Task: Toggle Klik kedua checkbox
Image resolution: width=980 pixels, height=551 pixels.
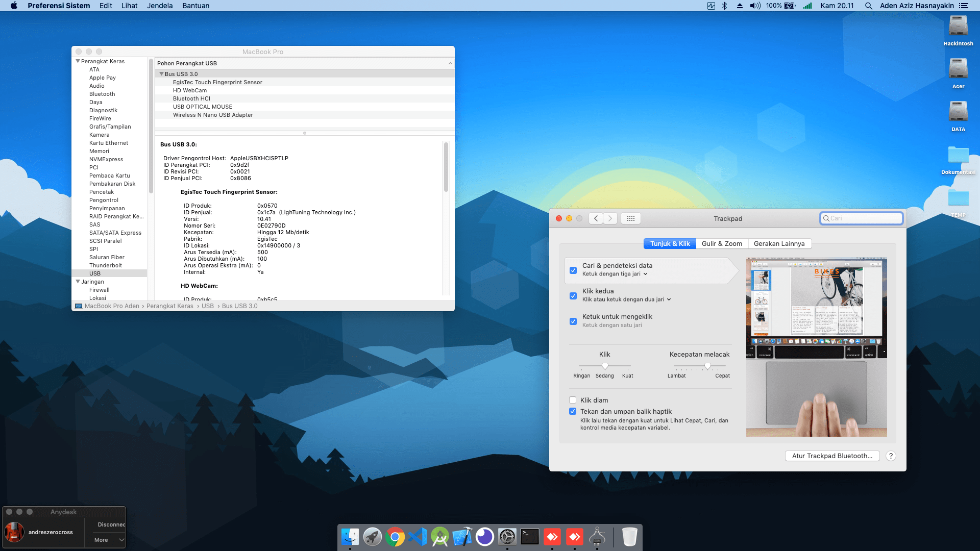Action: (x=573, y=296)
